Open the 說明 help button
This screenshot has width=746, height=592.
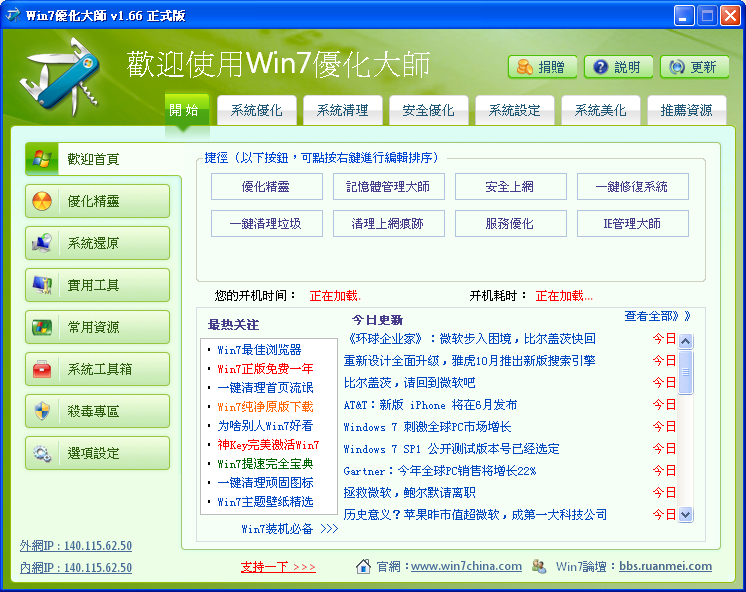(x=616, y=67)
